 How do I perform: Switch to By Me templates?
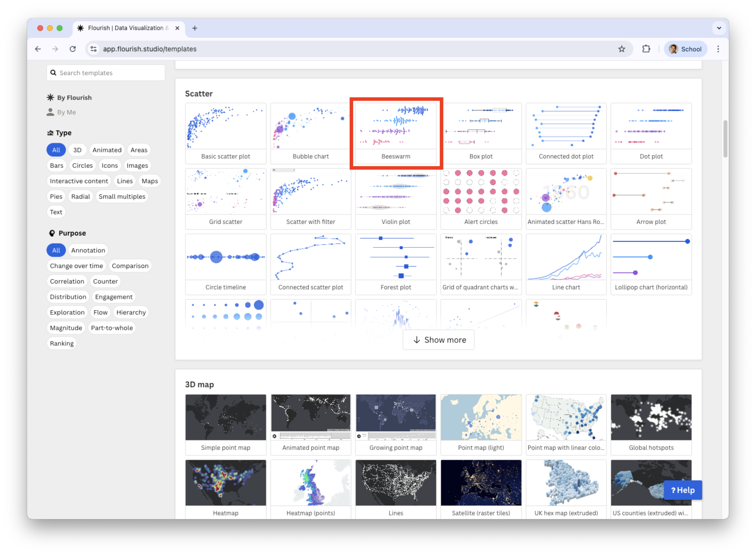click(x=66, y=112)
